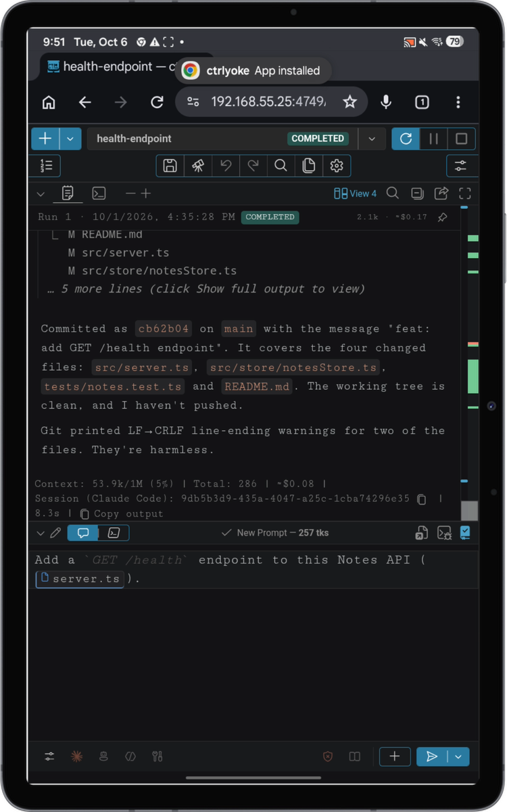Decrease font size with the minus icon
This screenshot has width=507, height=812.
pyautogui.click(x=130, y=194)
